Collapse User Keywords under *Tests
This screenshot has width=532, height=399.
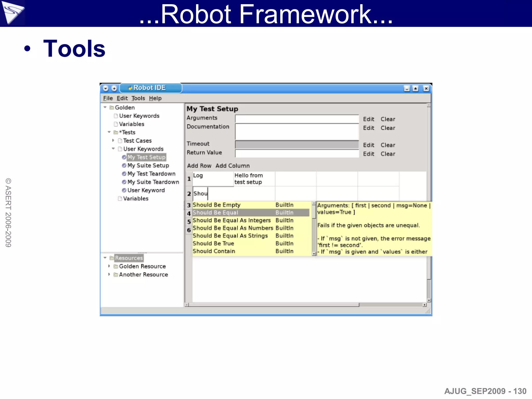tap(113, 149)
